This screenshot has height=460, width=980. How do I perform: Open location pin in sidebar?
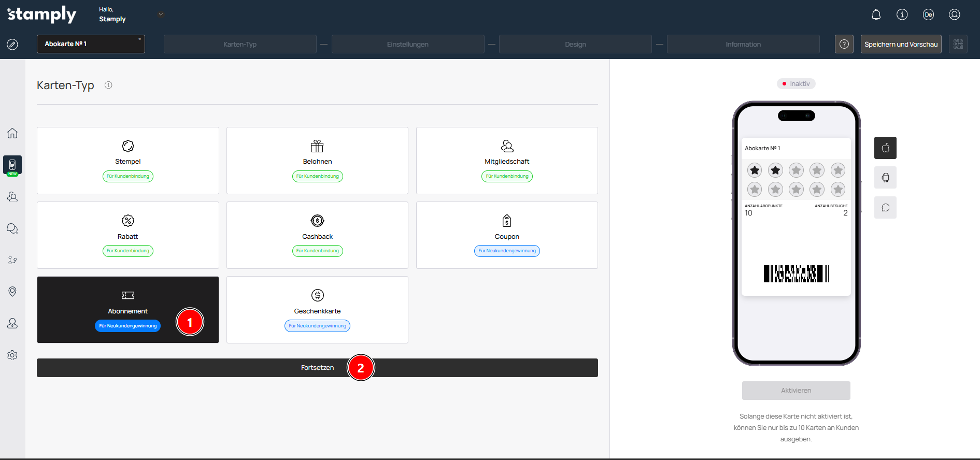(x=12, y=292)
